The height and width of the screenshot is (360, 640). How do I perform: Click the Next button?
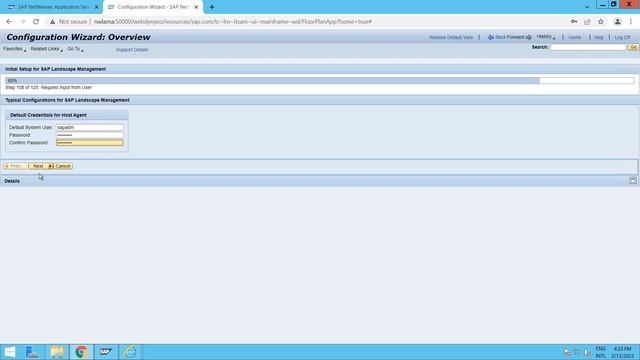41,166
